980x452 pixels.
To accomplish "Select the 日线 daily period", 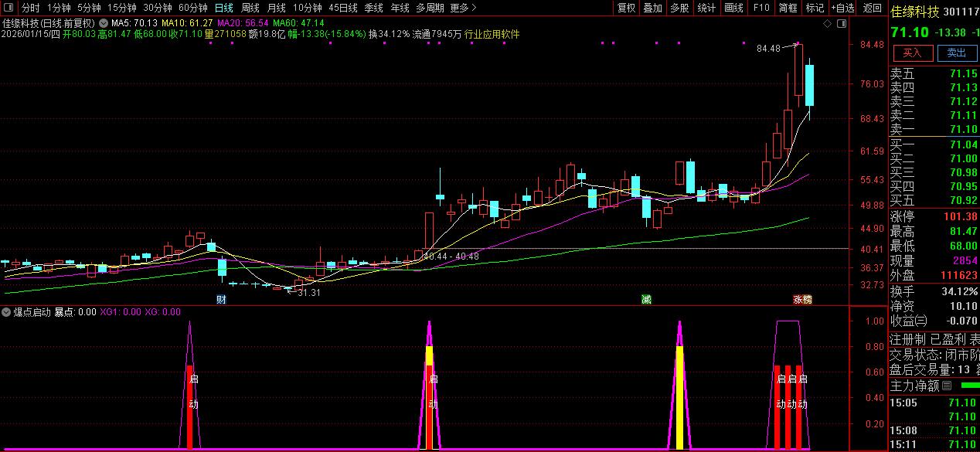I will coord(223,8).
